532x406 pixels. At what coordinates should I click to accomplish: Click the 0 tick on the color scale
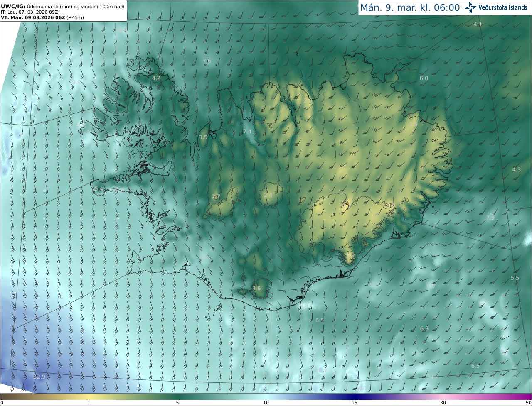[2, 403]
